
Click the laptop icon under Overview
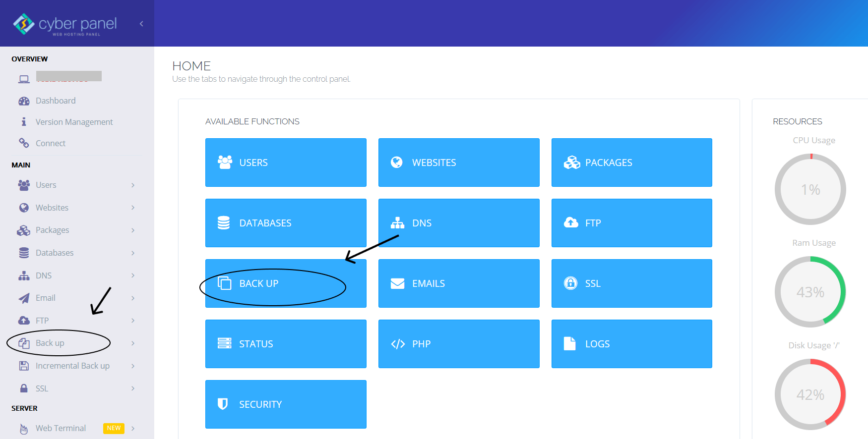point(24,79)
